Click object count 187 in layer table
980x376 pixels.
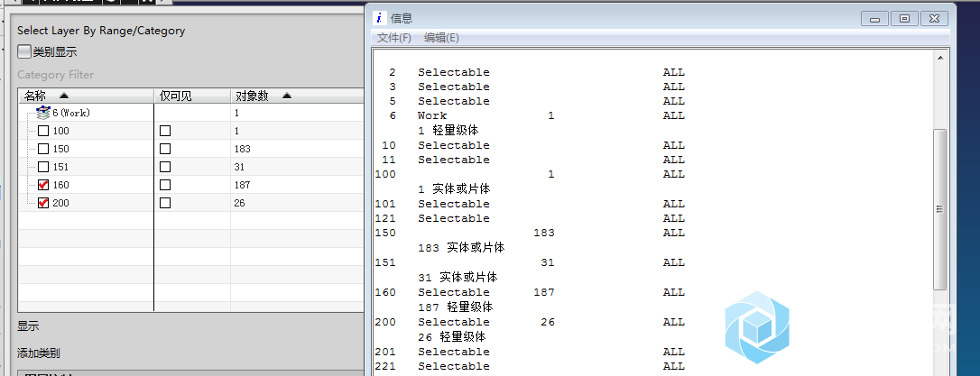pyautogui.click(x=243, y=185)
